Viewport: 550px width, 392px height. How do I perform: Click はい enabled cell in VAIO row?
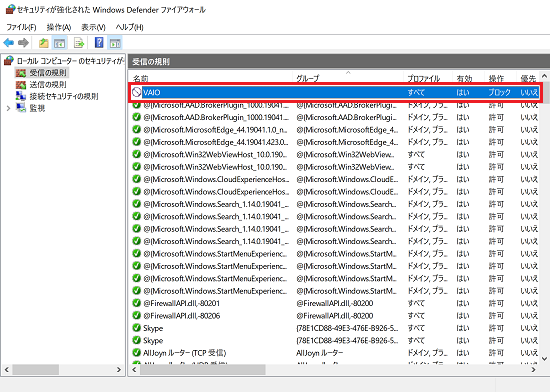[x=463, y=93]
